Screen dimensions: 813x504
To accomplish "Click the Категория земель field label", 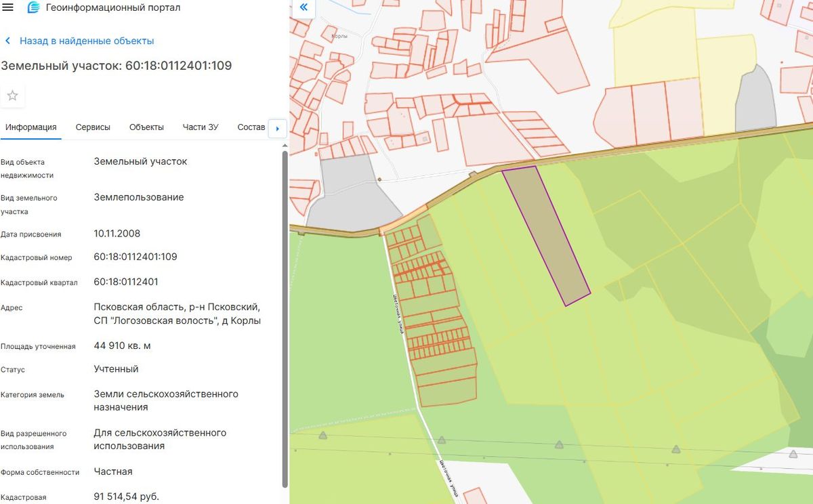I will click(x=33, y=395).
